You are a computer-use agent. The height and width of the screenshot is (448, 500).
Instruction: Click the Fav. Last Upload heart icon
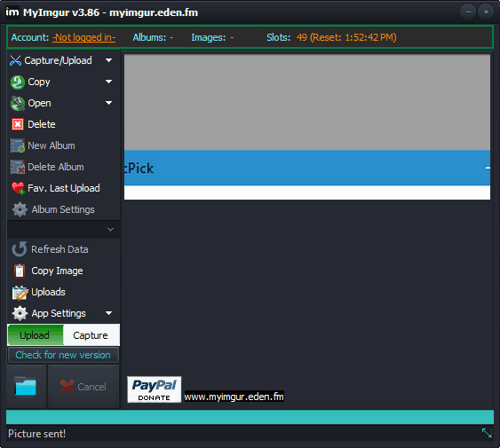[x=18, y=188]
